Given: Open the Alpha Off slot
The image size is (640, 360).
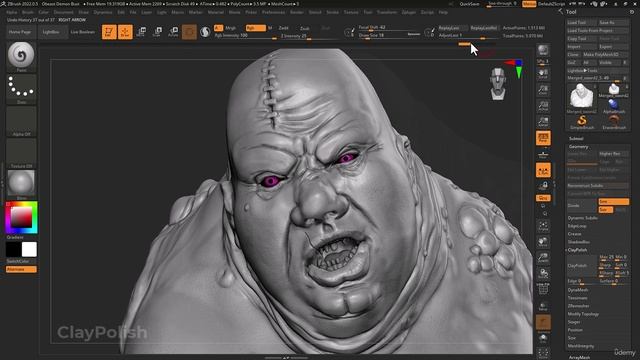Looking at the screenshot, I should (x=21, y=121).
